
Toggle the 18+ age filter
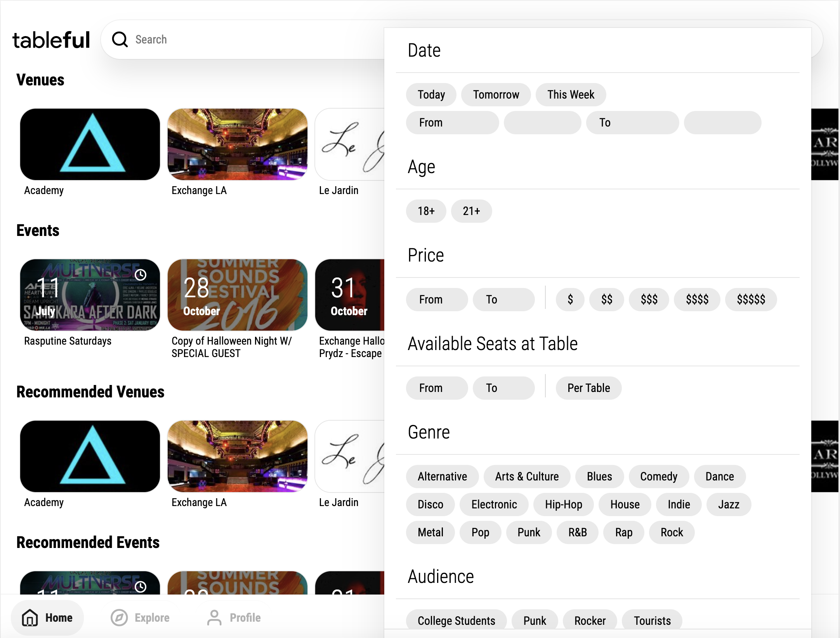point(426,211)
